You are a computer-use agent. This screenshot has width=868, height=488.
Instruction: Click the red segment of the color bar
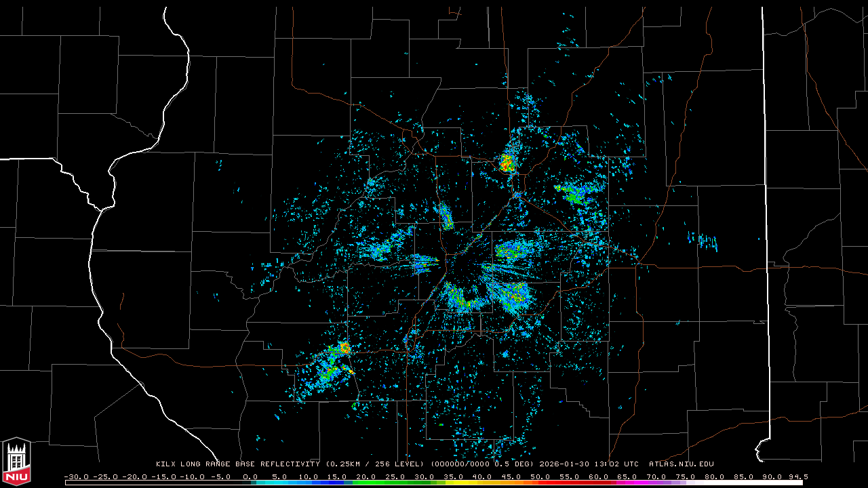tap(549, 483)
